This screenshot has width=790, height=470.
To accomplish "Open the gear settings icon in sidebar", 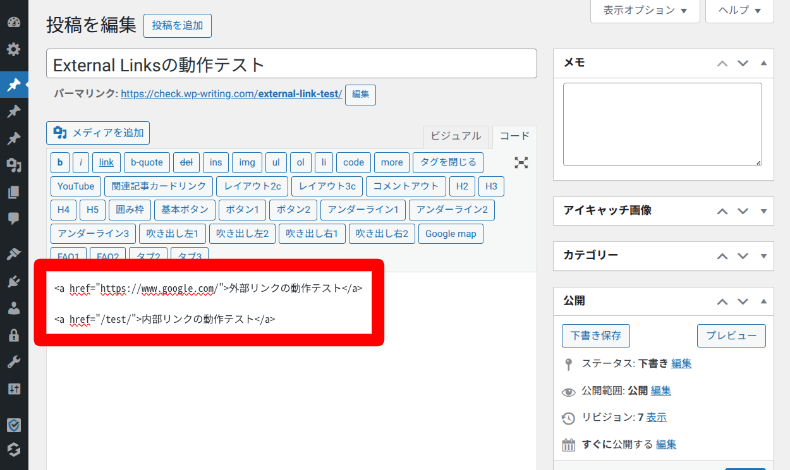I will (x=14, y=49).
